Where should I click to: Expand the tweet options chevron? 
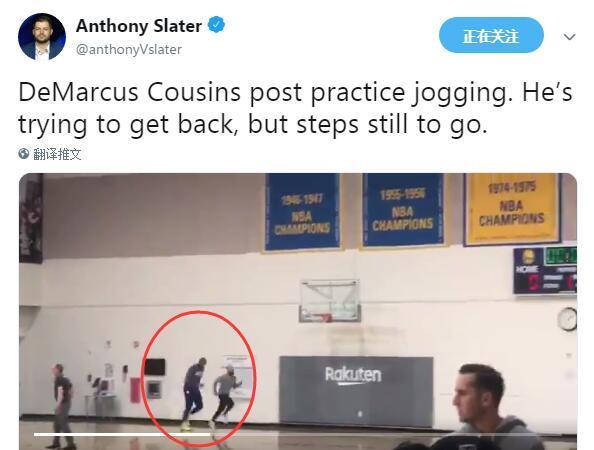coord(569,37)
